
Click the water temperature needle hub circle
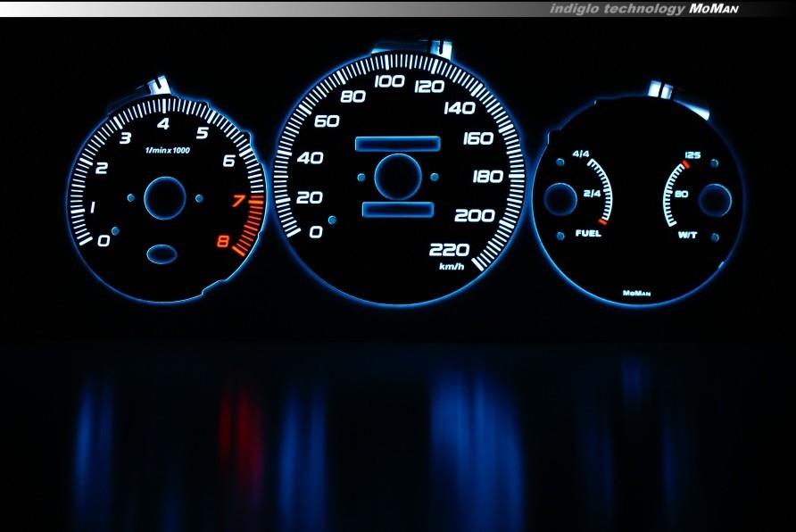pyautogui.click(x=715, y=200)
